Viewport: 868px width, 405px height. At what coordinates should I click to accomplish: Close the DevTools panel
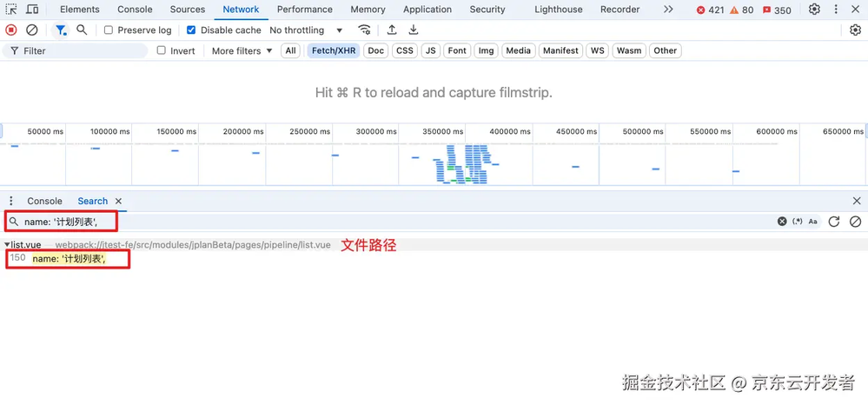pos(855,10)
